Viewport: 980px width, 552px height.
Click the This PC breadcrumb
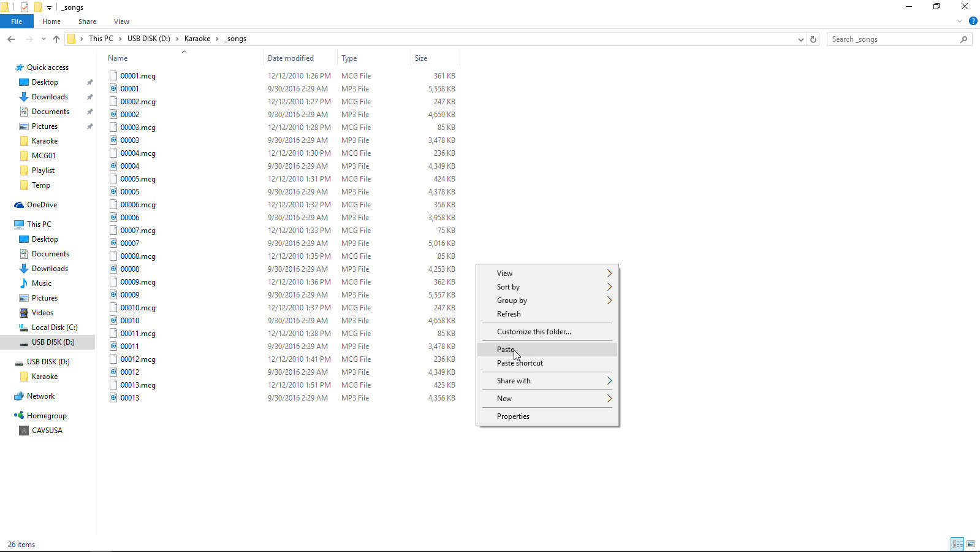(x=101, y=39)
